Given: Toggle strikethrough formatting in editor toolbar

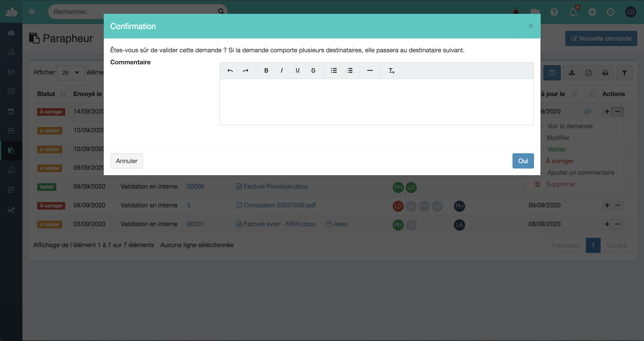Looking at the screenshot, I should [313, 71].
